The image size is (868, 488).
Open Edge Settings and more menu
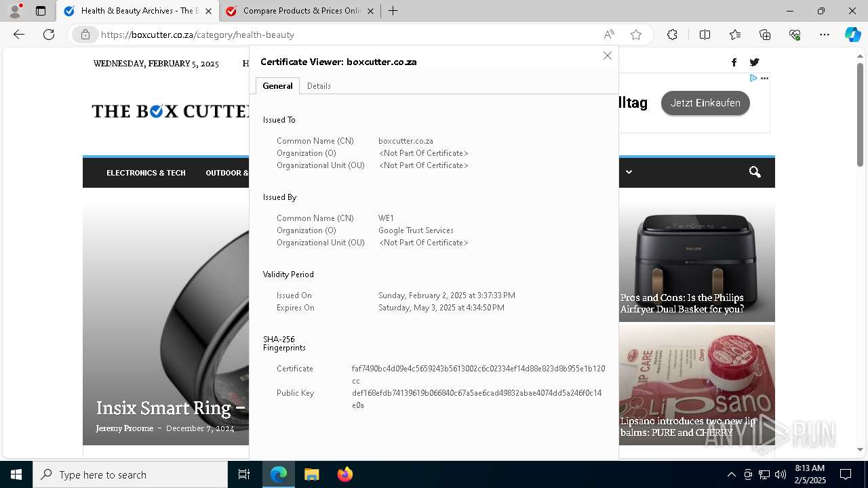point(825,35)
